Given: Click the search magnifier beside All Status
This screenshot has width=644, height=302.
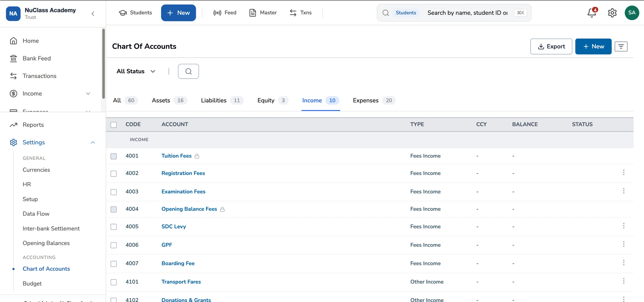Looking at the screenshot, I should click(x=188, y=71).
